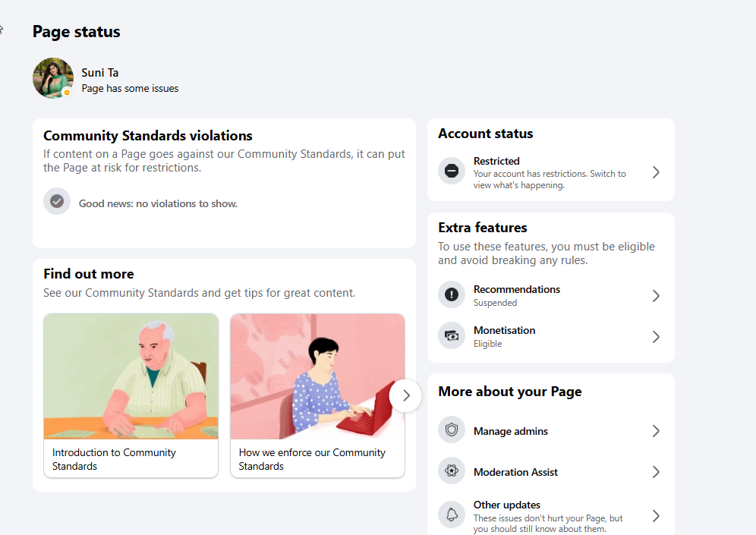The image size is (756, 535).
Task: Click the Manage admins shield icon
Action: tap(452, 430)
